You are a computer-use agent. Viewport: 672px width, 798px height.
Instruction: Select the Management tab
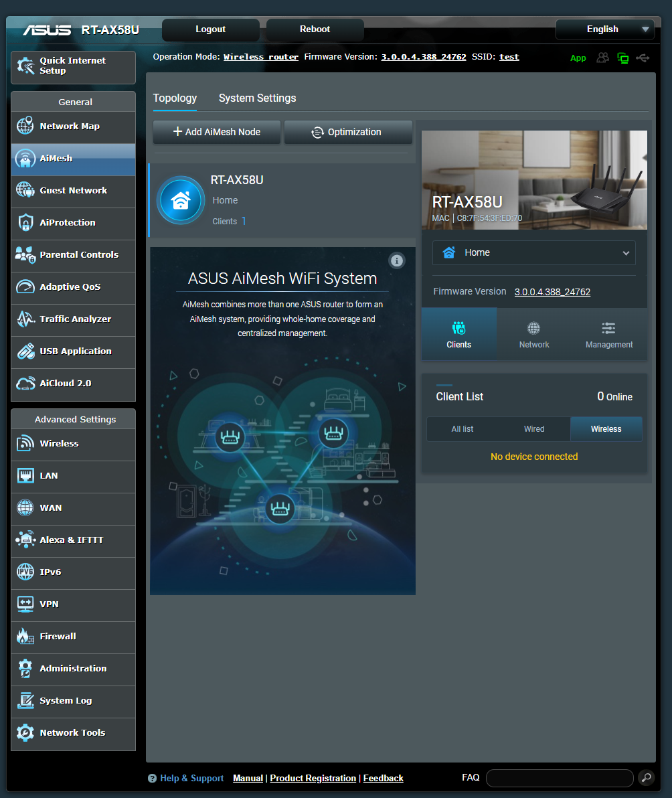[x=609, y=334]
